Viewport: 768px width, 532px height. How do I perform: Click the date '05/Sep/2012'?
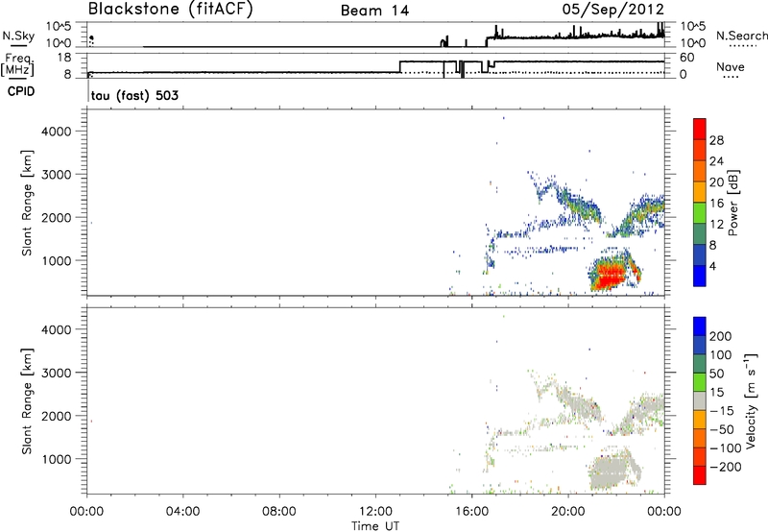(613, 9)
